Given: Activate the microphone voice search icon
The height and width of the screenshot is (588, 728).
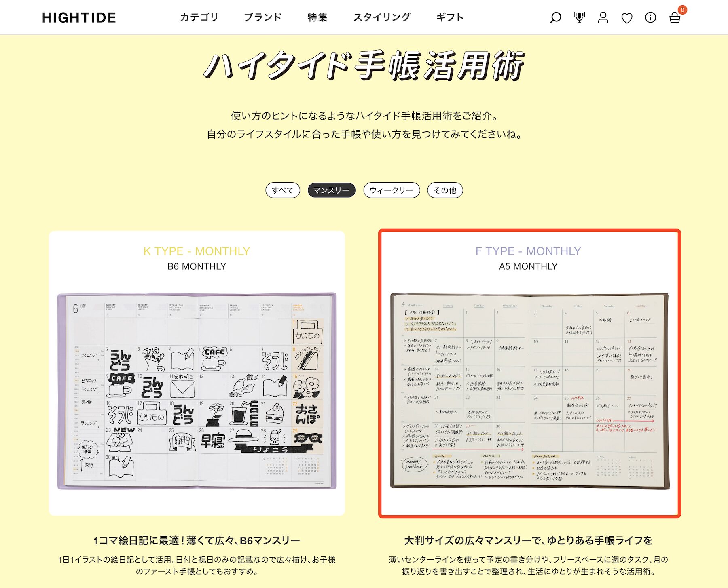Looking at the screenshot, I should pyautogui.click(x=579, y=17).
